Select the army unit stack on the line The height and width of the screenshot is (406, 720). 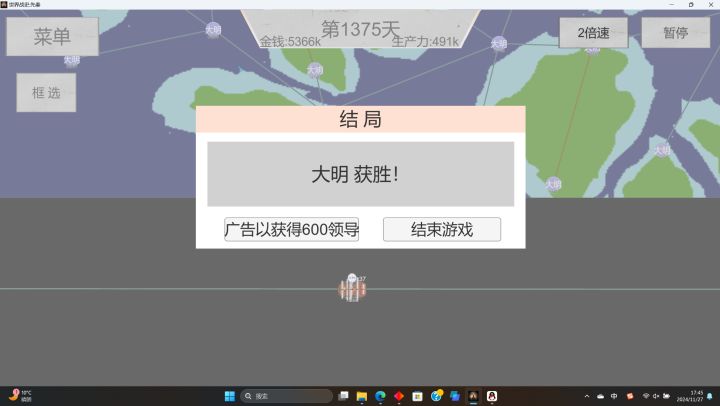pos(352,289)
